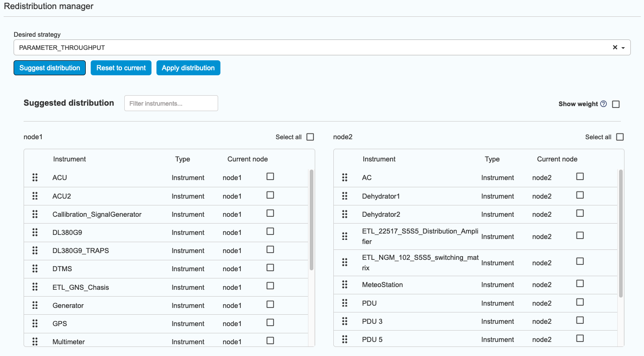Check the MeteoStation checkbox

pyautogui.click(x=580, y=283)
